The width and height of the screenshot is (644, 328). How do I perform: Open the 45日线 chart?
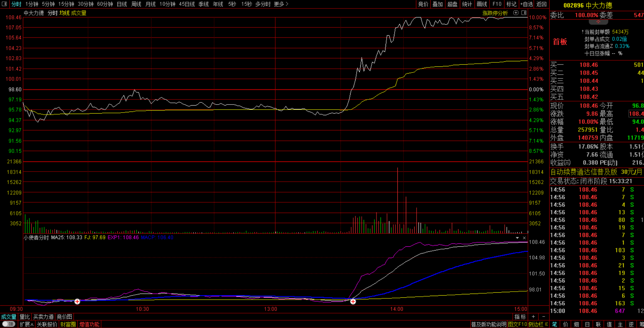187,4
